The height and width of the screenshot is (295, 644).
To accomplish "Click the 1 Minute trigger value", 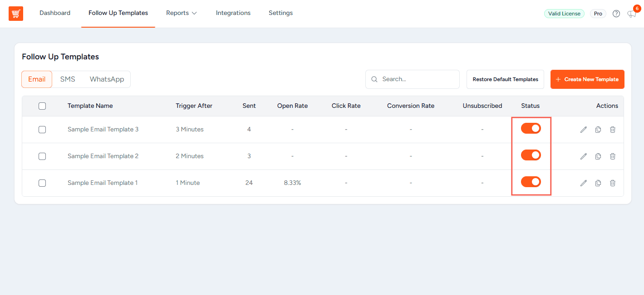I will (x=188, y=183).
